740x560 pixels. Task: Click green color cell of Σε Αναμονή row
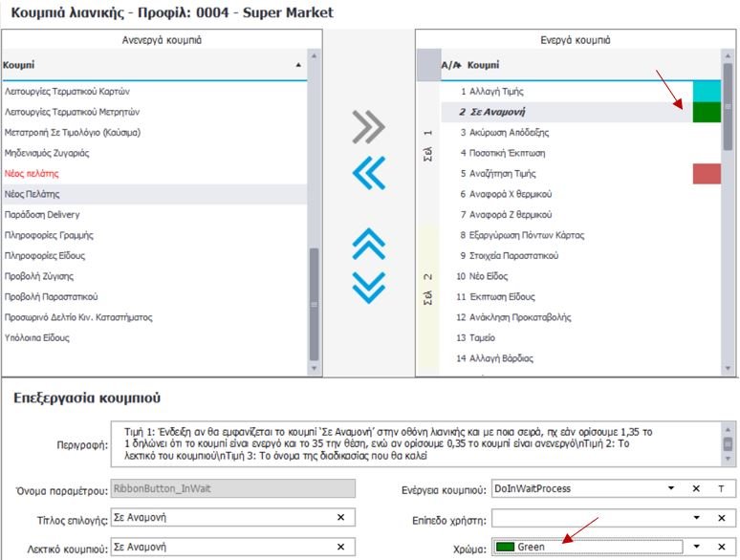(706, 112)
